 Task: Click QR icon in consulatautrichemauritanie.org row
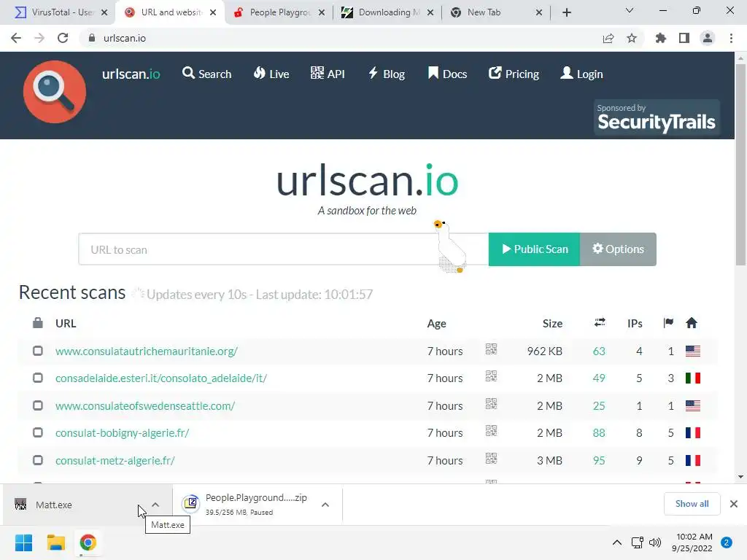(x=491, y=349)
